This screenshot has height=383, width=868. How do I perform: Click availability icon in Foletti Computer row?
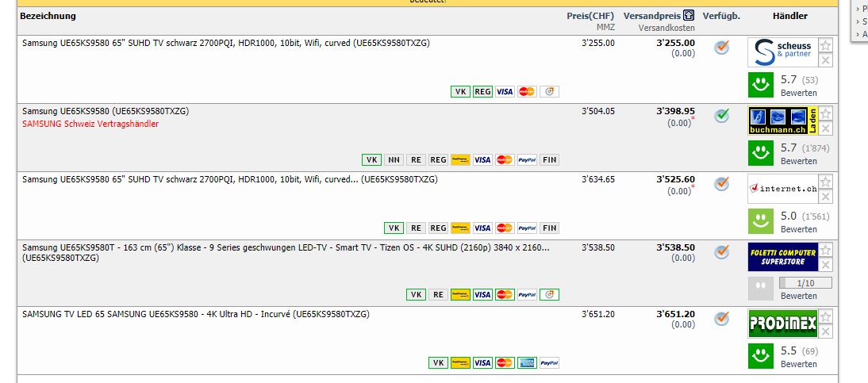[721, 252]
